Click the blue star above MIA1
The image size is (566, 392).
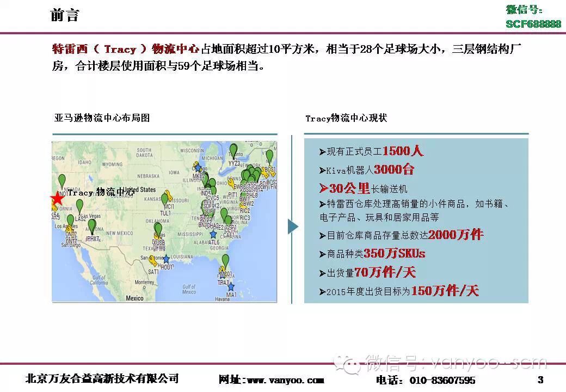pos(231,287)
